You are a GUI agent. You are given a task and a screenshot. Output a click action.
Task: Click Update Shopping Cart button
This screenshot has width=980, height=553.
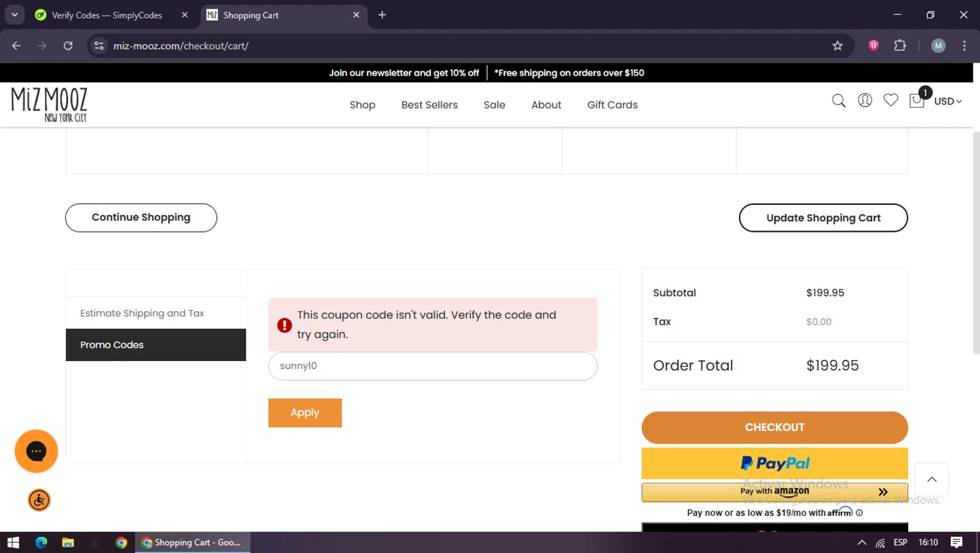point(823,217)
